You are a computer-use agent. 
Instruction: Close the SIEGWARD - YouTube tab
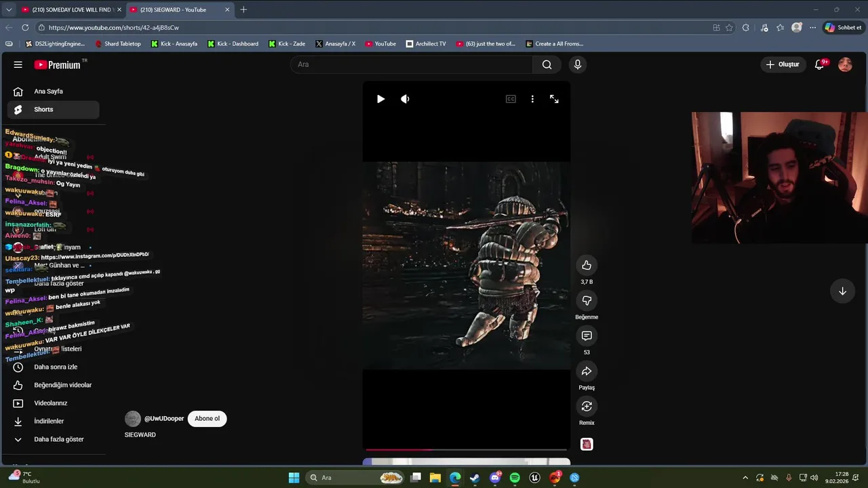pos(228,9)
